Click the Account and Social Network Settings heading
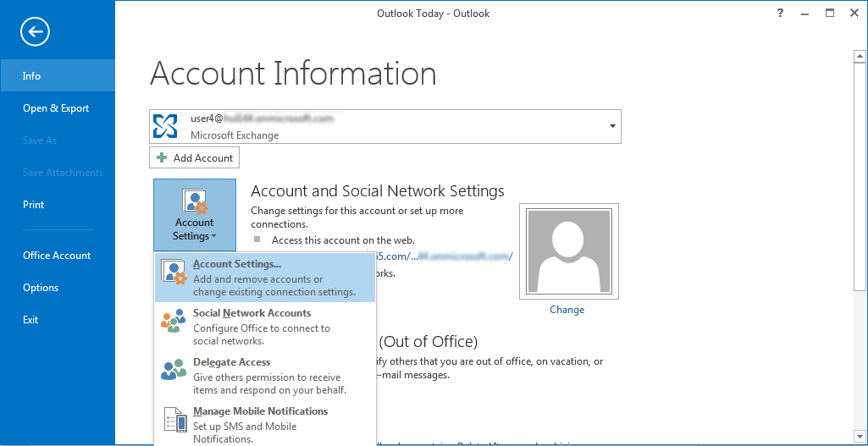868x446 pixels. click(378, 191)
